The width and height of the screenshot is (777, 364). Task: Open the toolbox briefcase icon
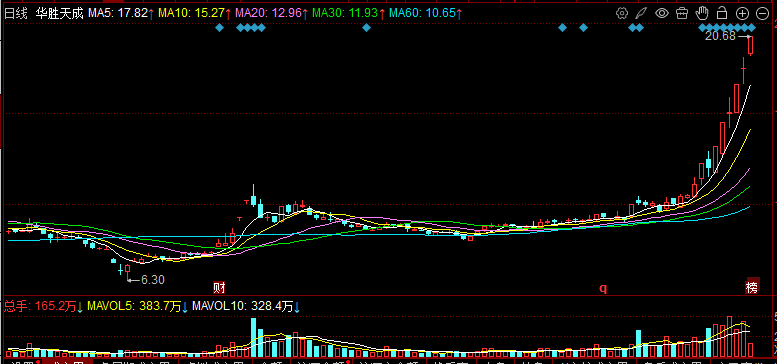[682, 13]
